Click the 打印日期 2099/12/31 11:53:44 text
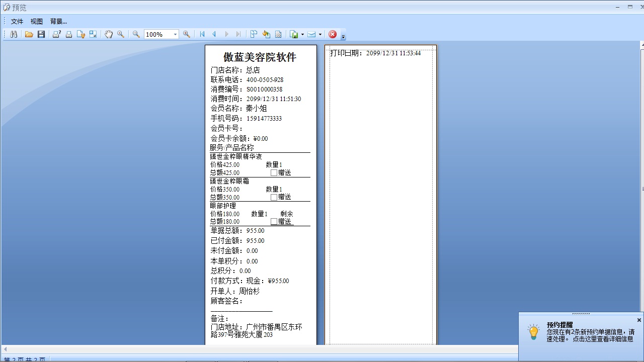 pyautogui.click(x=375, y=53)
